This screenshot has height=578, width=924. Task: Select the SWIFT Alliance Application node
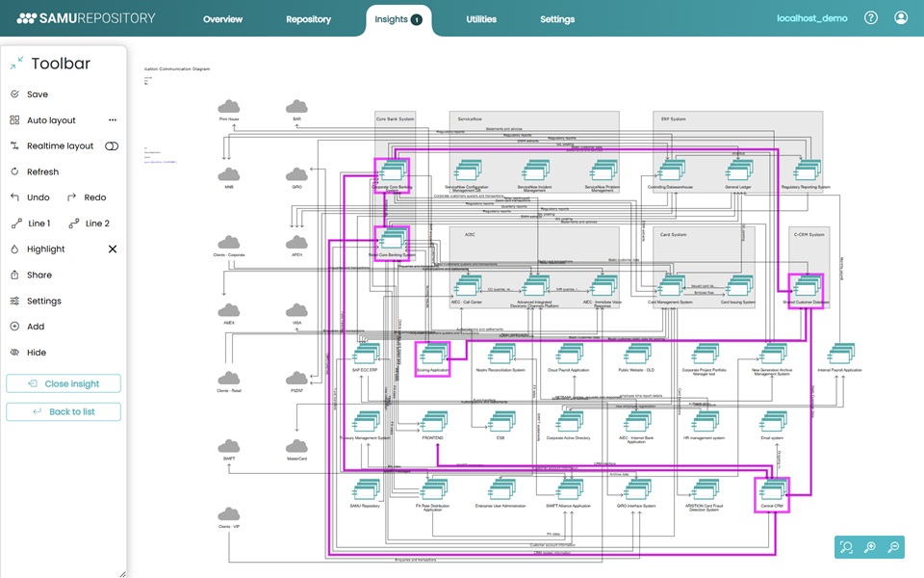pos(569,490)
